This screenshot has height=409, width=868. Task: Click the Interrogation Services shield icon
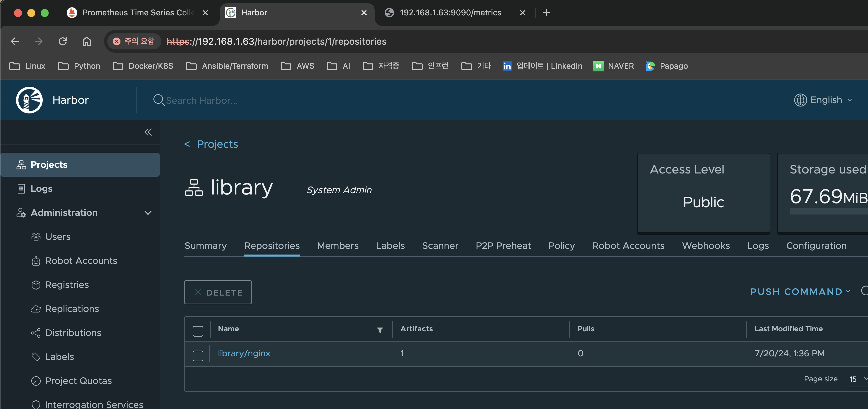tap(36, 404)
